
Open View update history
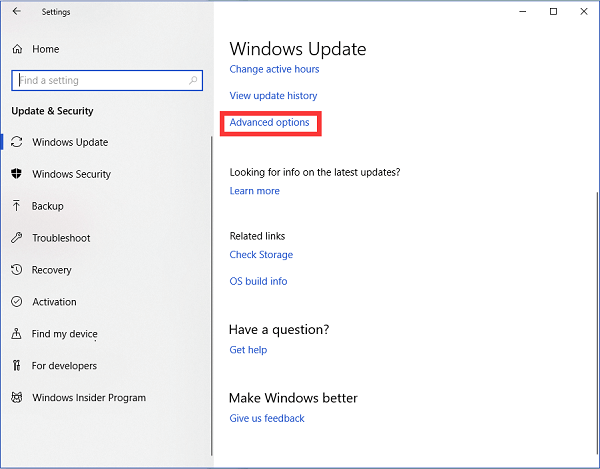[273, 96]
